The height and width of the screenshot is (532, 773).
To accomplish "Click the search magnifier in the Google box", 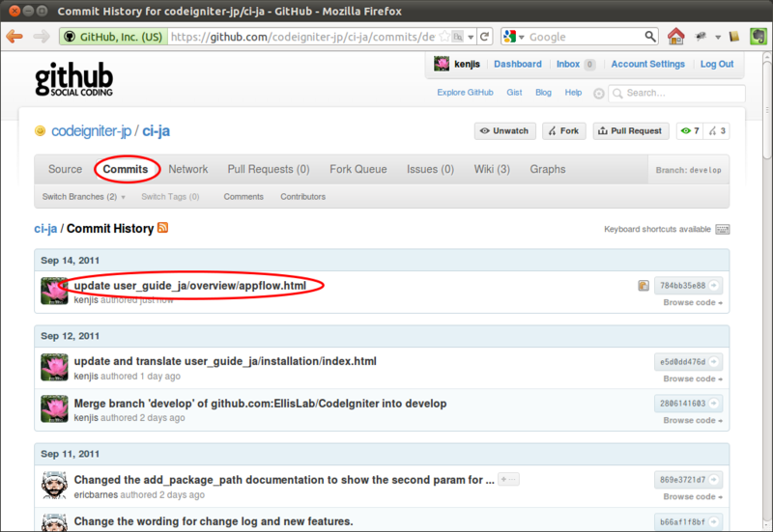I will point(650,37).
